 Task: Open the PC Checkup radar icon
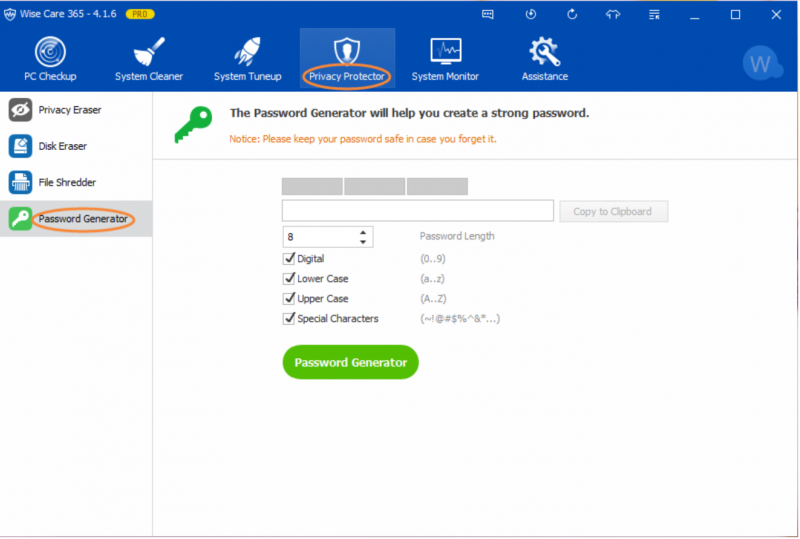pyautogui.click(x=50, y=52)
